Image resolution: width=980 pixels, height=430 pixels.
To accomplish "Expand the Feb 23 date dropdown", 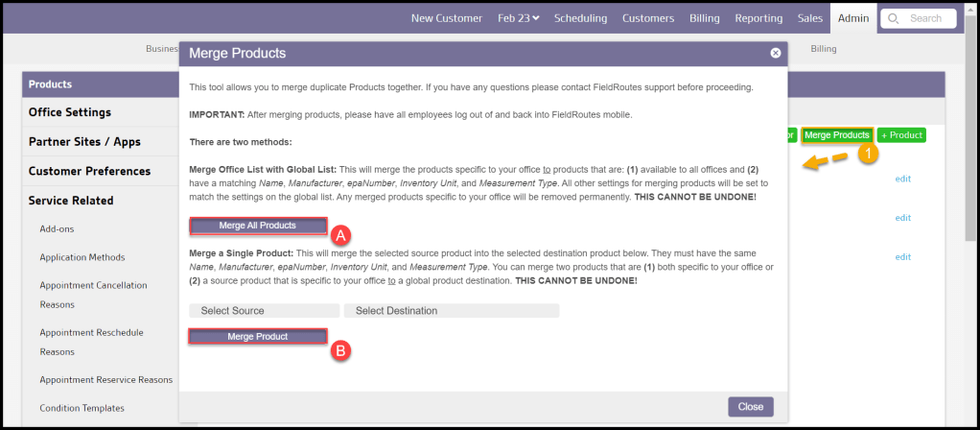I will 518,18.
